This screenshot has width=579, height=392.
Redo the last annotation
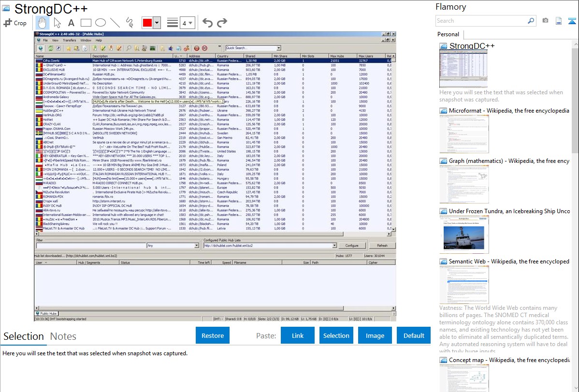tap(222, 23)
